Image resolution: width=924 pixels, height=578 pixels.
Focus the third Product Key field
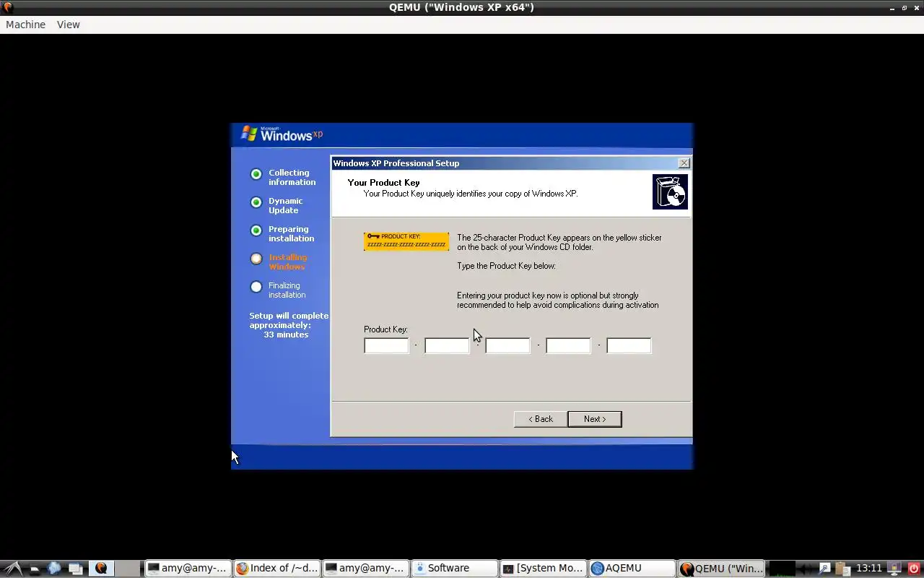(x=507, y=345)
